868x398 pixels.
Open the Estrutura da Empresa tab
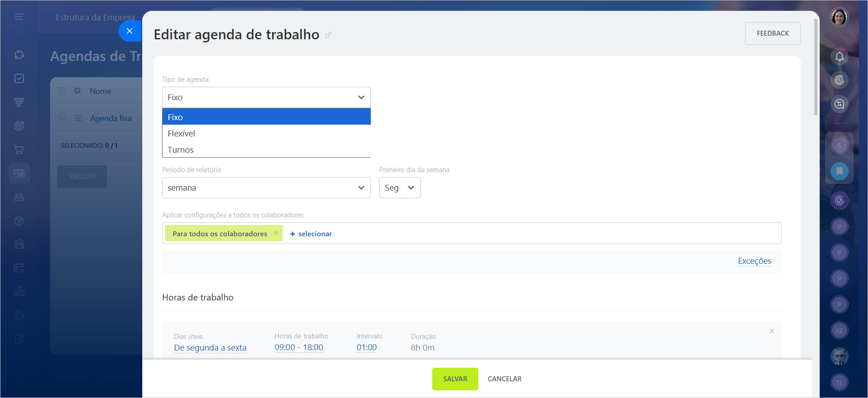point(95,17)
